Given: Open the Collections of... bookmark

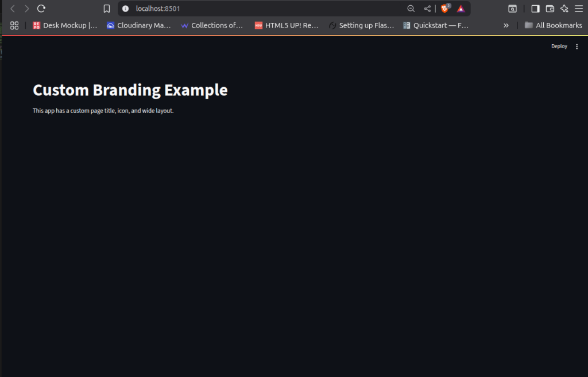Looking at the screenshot, I should pyautogui.click(x=212, y=25).
